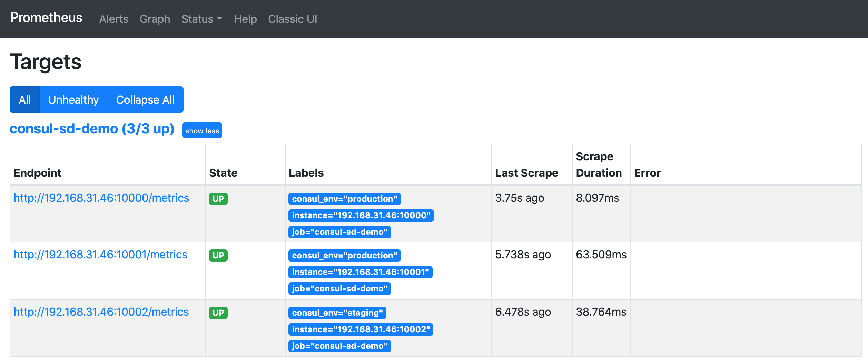Click the 63.509ms scrape duration
This screenshot has height=364, width=868.
point(601,255)
